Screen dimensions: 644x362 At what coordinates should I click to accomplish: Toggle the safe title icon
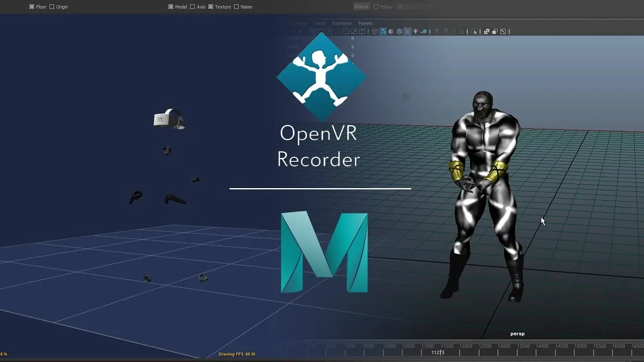click(362, 31)
